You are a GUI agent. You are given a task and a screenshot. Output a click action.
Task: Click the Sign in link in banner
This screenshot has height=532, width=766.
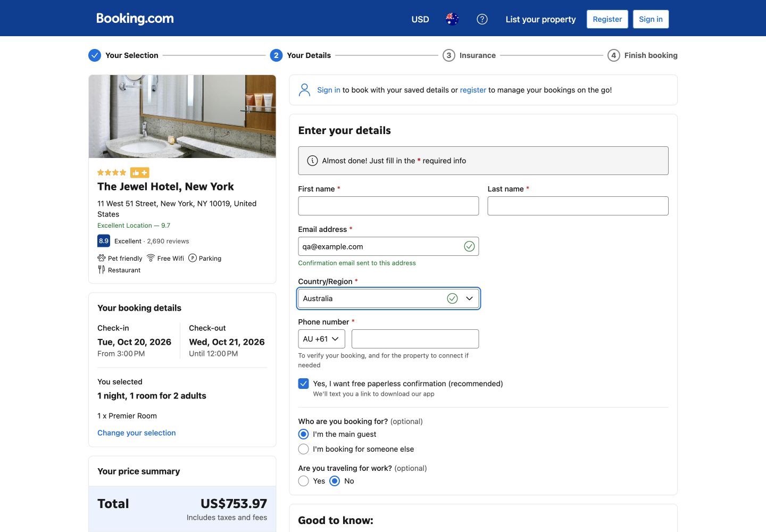click(x=329, y=90)
